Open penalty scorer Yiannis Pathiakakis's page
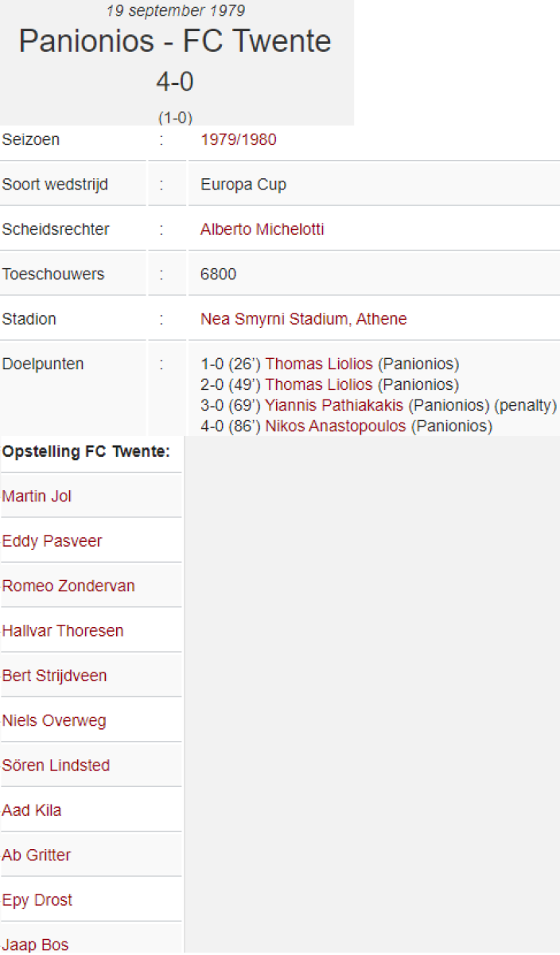Image resolution: width=560 pixels, height=955 pixels. tap(334, 406)
